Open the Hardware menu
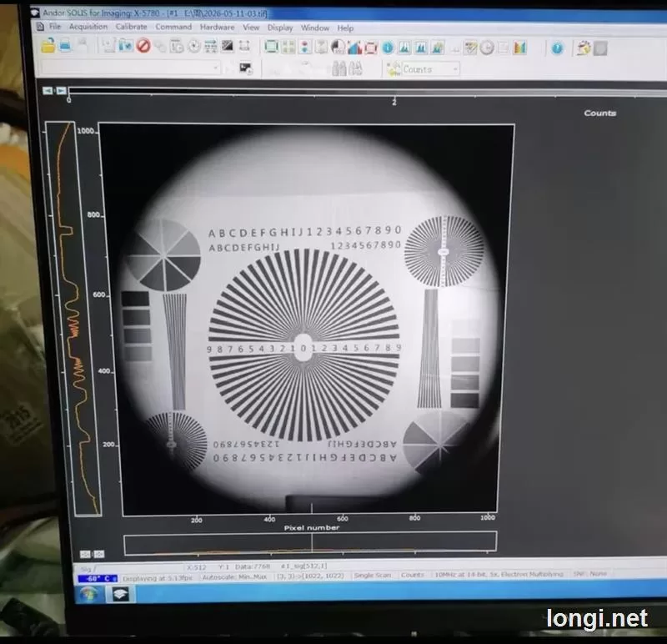The image size is (667, 644). click(218, 28)
